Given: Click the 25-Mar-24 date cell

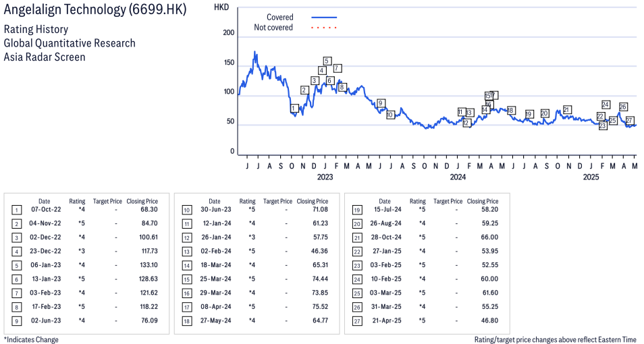Looking at the screenshot, I should (215, 279).
